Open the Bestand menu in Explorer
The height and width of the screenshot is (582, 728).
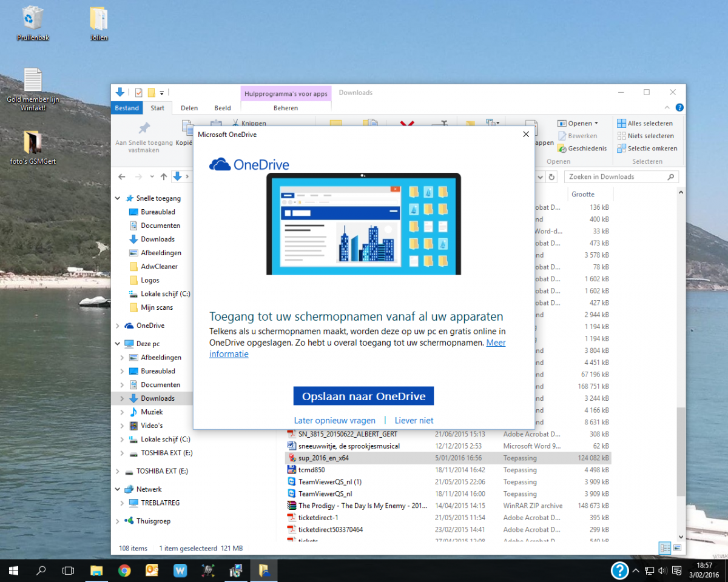[127, 108]
